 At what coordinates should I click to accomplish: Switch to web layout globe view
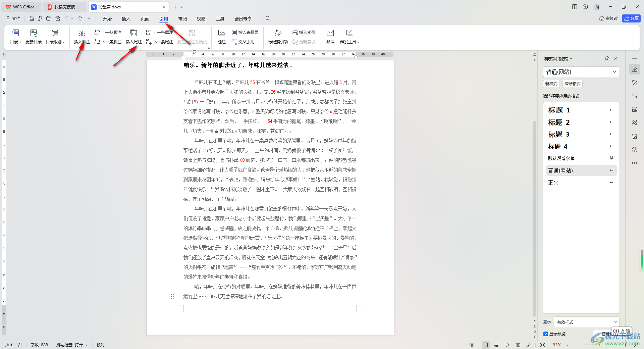[x=518, y=345]
